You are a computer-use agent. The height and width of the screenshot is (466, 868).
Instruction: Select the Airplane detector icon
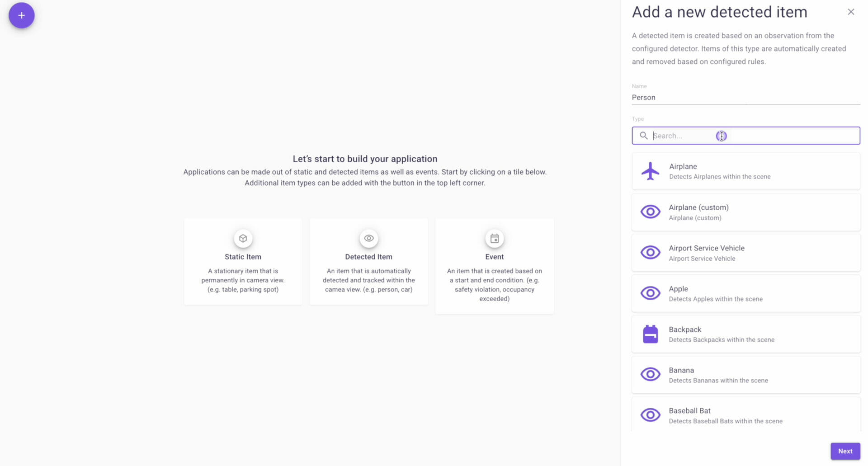pyautogui.click(x=650, y=171)
